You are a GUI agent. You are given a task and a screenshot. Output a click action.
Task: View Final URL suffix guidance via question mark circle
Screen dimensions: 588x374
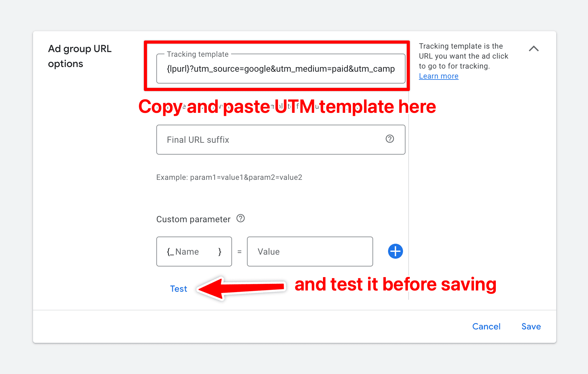390,139
